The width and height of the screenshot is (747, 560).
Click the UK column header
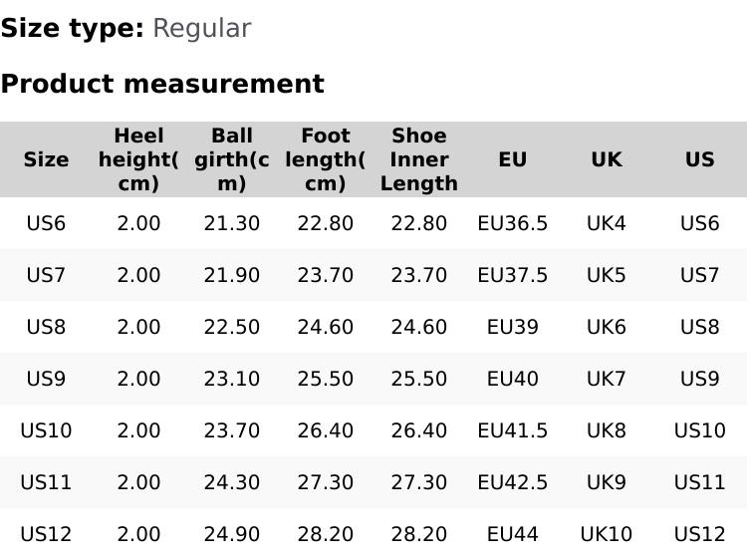606,159
